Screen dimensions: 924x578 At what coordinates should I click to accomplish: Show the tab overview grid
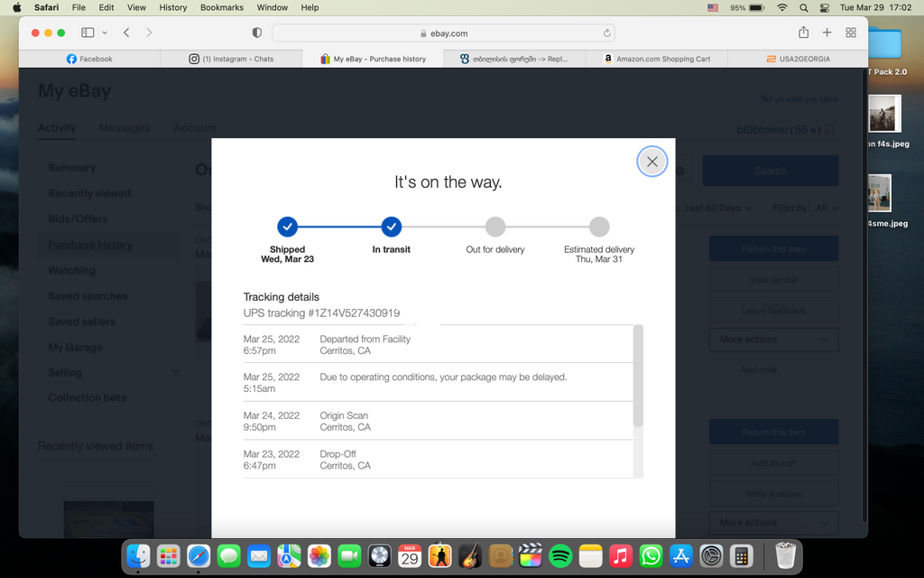(x=850, y=33)
